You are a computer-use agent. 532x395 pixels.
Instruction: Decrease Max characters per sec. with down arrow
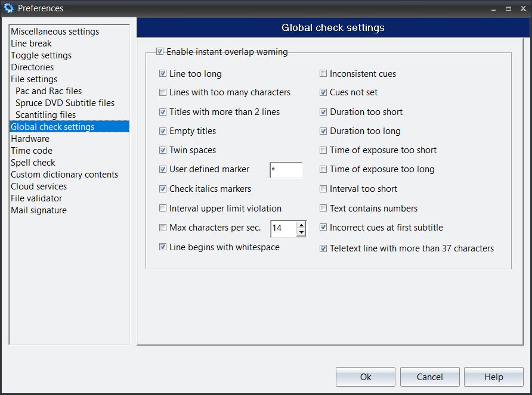click(x=301, y=232)
